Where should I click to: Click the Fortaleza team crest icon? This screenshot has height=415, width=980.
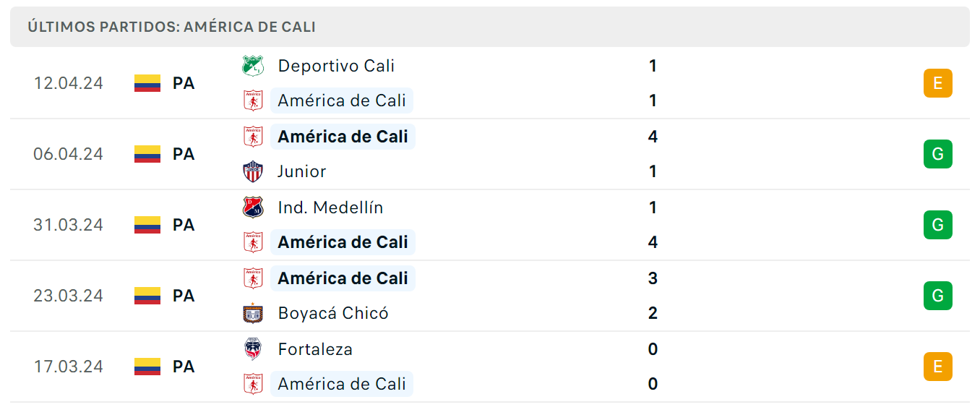pyautogui.click(x=253, y=349)
